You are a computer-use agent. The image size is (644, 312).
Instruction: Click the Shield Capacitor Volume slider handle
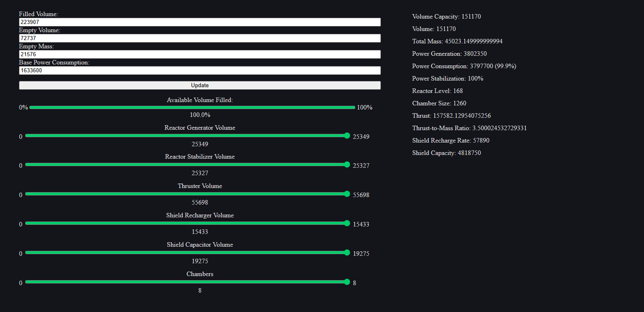347,252
